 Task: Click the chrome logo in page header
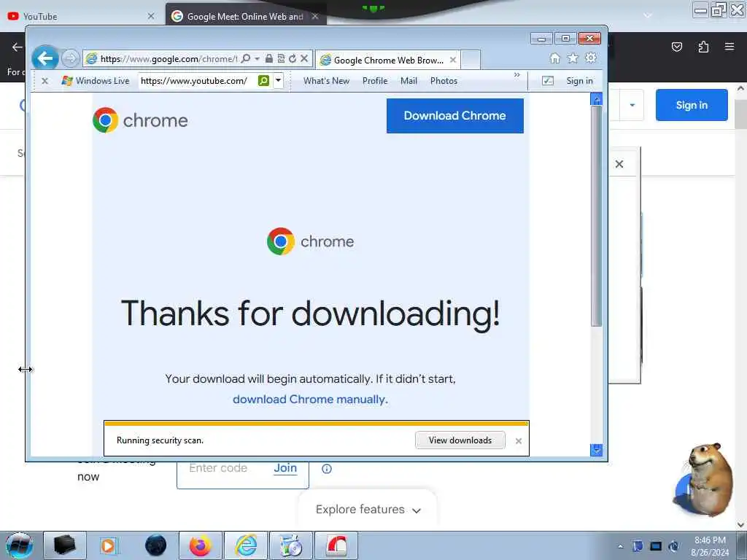point(140,120)
